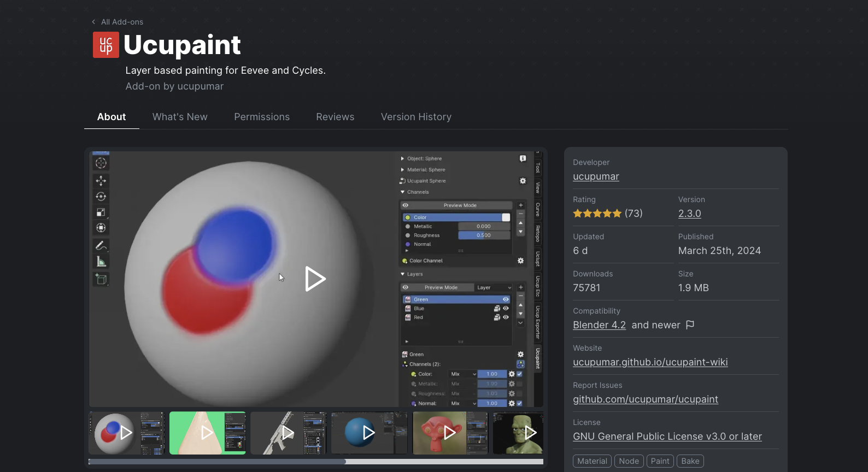Image resolution: width=868 pixels, height=472 pixels.
Task: Open the Permissions tab
Action: coord(262,117)
